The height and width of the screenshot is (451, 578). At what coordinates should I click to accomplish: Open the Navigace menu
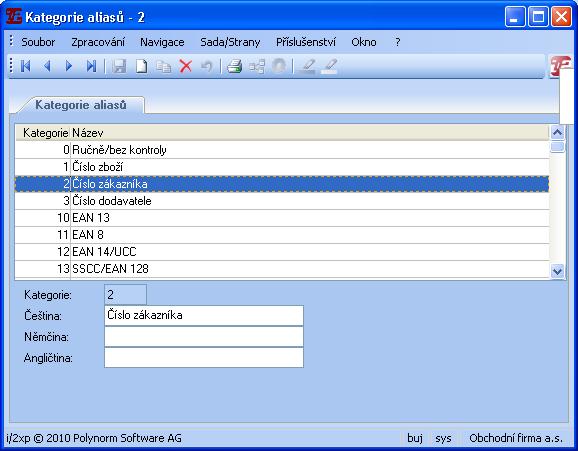click(x=162, y=42)
